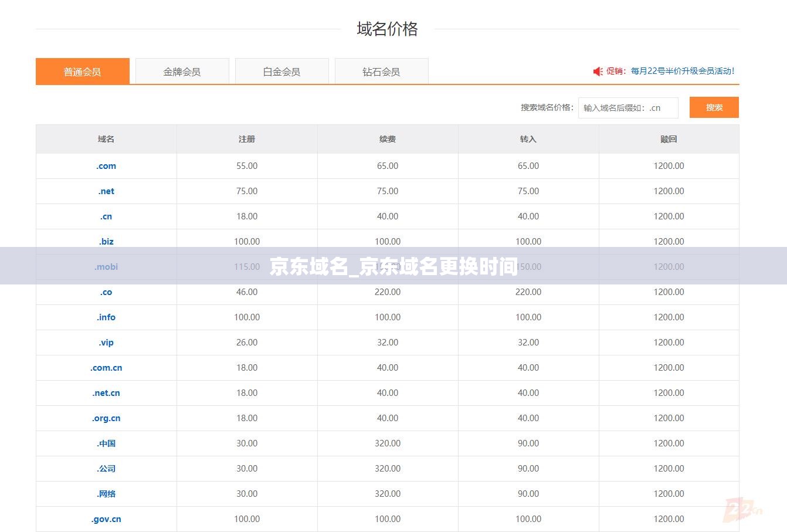The height and width of the screenshot is (532, 787).
Task: Open the .cn domain link
Action: pos(106,216)
